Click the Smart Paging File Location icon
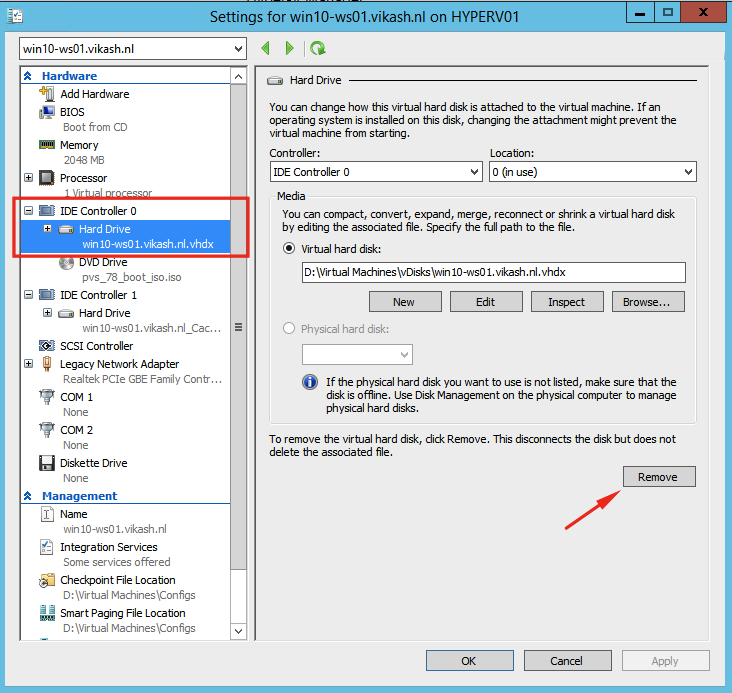 tap(47, 613)
